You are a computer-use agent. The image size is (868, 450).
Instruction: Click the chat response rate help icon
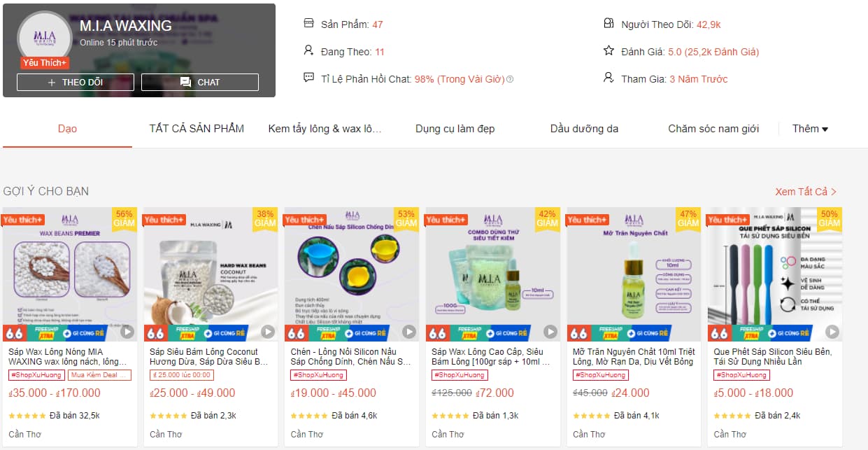(x=510, y=79)
